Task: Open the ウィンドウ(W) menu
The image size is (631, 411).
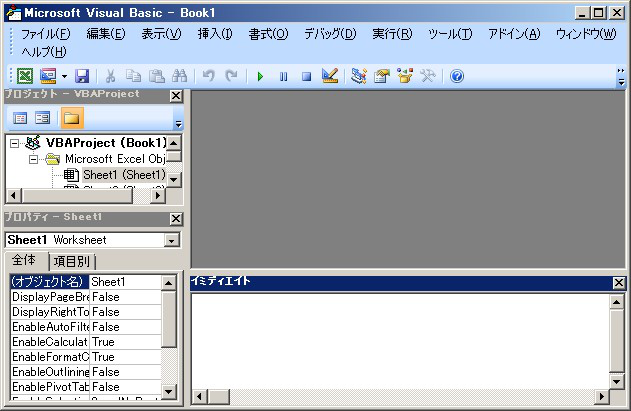Action: point(586,34)
